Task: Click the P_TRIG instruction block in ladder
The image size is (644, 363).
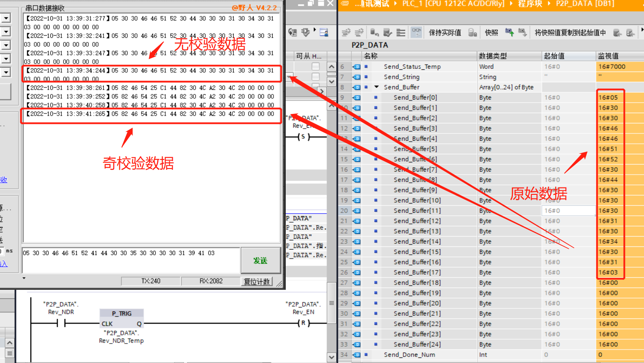Action: tap(122, 318)
